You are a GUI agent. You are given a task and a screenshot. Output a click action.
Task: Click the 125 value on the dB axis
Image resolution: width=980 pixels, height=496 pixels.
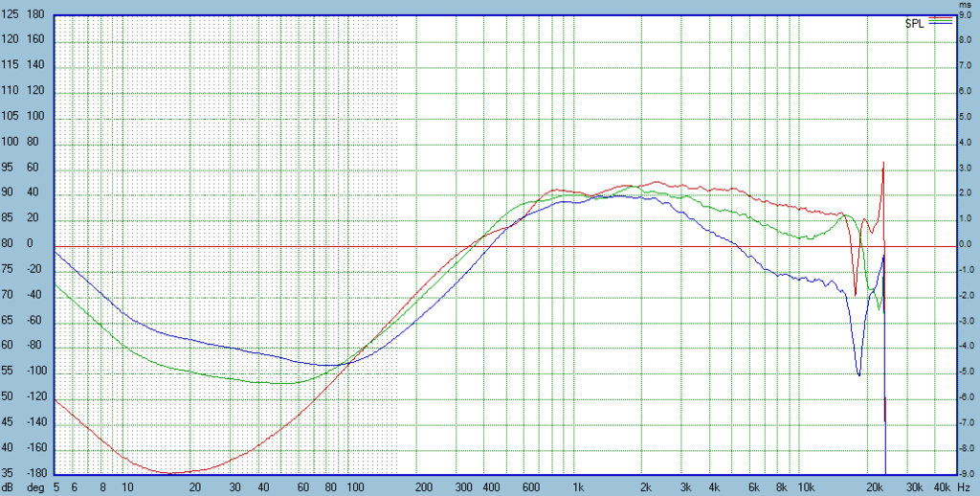[x=9, y=15]
